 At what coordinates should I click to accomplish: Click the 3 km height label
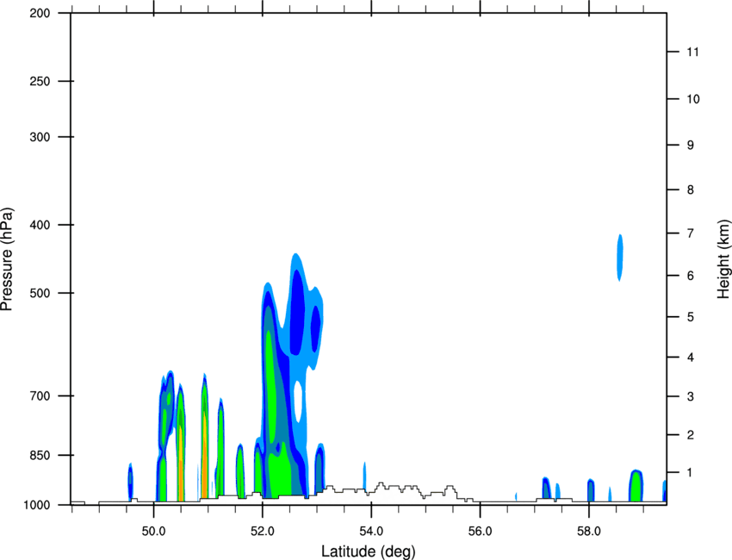(x=691, y=396)
